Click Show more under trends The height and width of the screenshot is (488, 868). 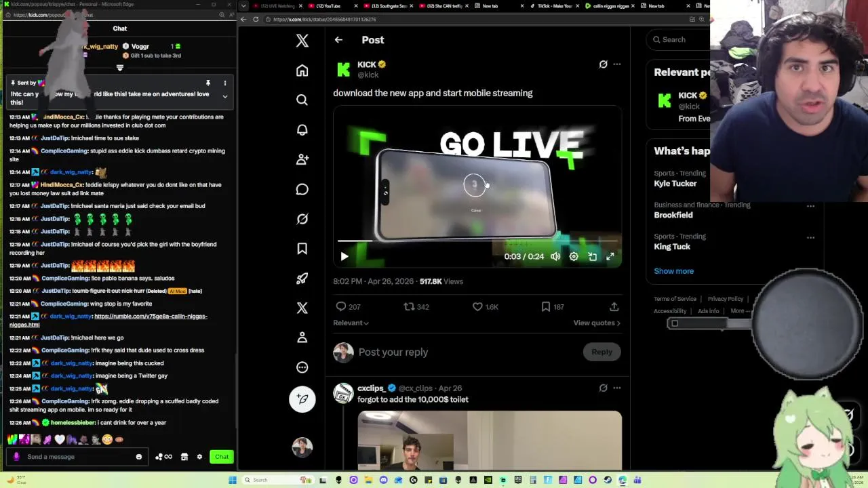click(673, 271)
